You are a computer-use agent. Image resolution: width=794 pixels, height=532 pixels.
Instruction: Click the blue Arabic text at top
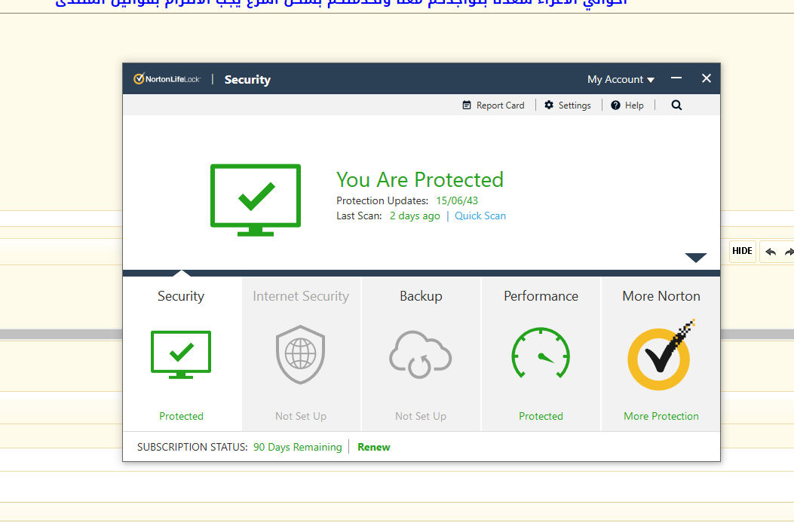click(341, 3)
